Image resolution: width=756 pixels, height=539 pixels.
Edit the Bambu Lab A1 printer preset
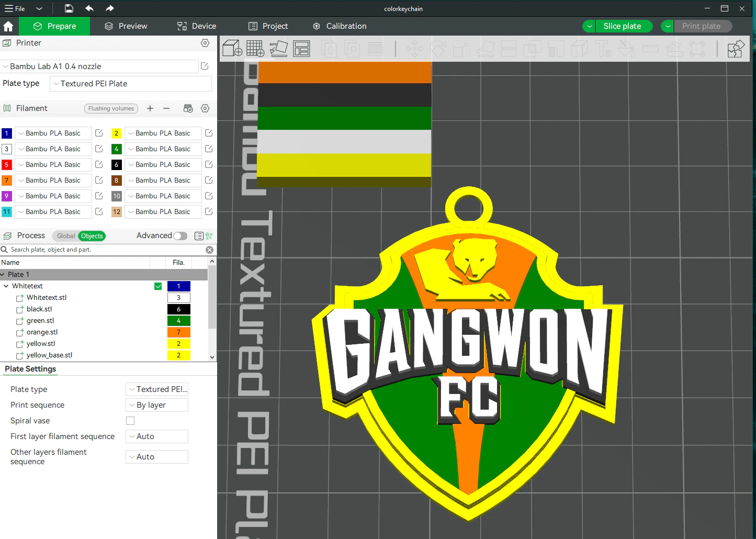click(205, 66)
